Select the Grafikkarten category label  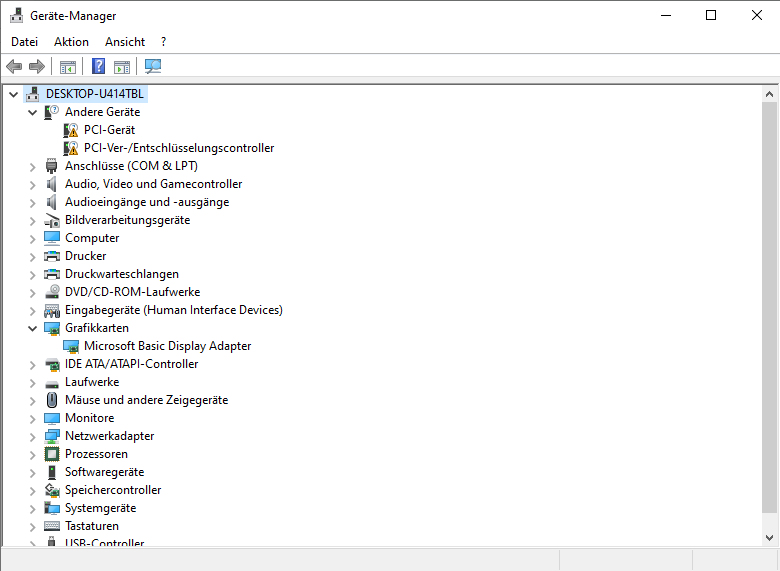click(x=97, y=328)
